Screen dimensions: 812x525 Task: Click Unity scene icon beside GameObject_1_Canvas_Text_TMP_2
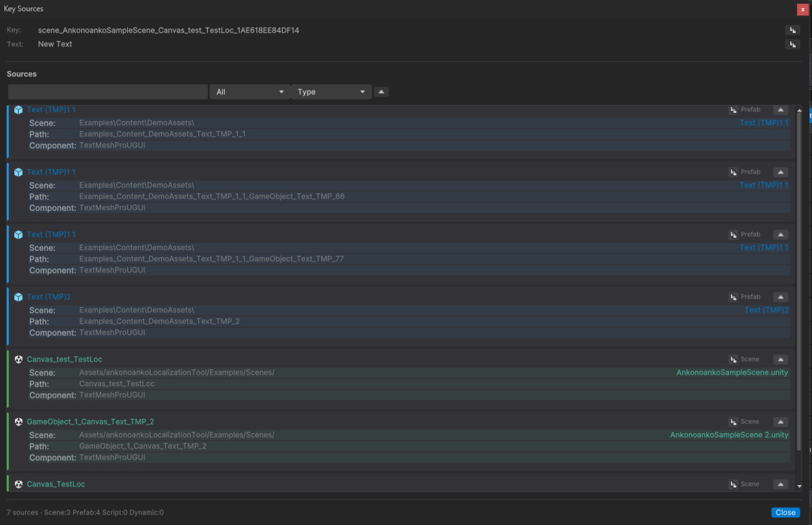(x=18, y=421)
